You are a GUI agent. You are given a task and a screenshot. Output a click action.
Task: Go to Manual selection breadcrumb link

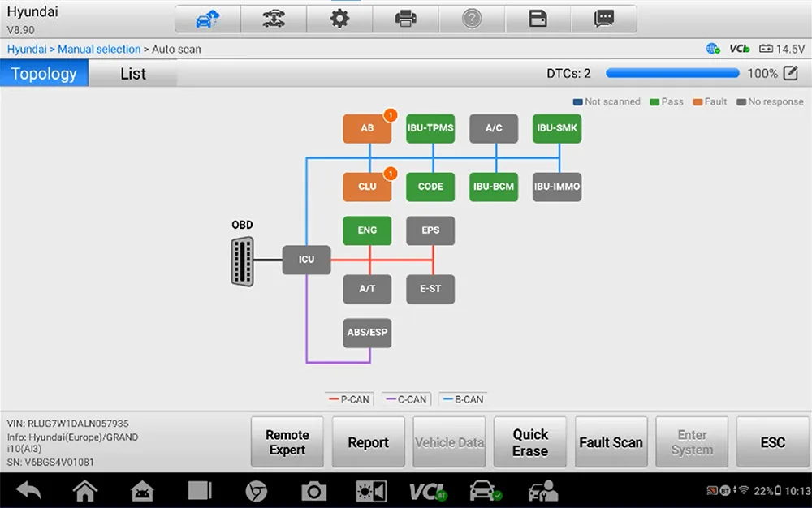(x=99, y=50)
